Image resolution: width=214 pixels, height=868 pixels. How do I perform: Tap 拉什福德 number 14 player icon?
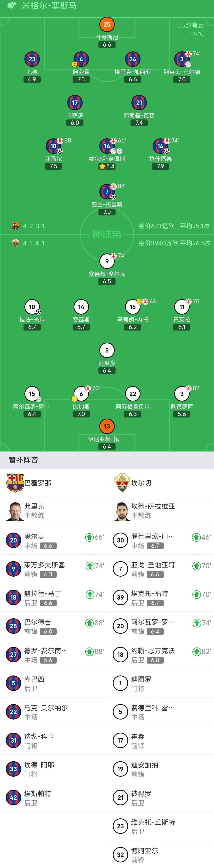(160, 146)
